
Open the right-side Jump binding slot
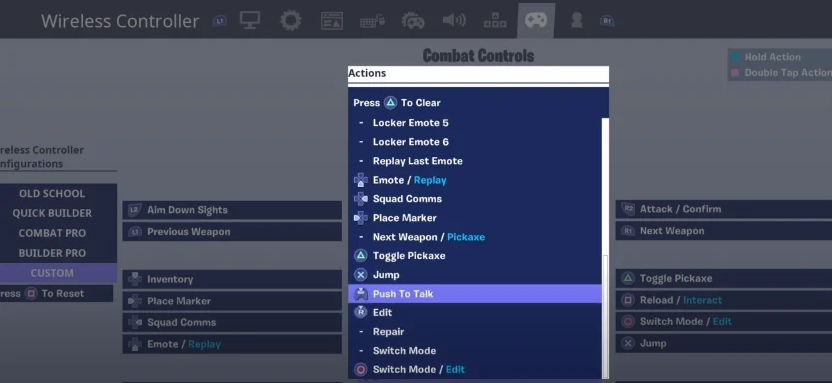pyautogui.click(x=724, y=343)
